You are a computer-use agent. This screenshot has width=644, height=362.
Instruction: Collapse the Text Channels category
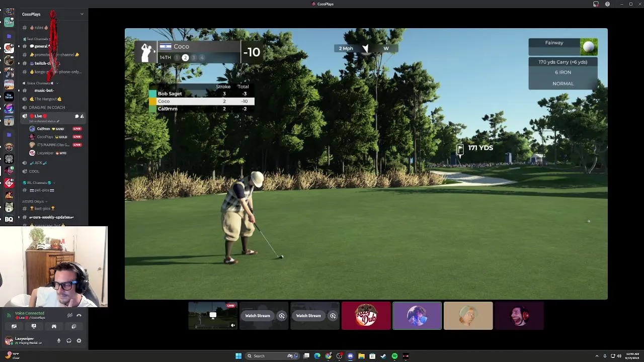[x=37, y=39]
